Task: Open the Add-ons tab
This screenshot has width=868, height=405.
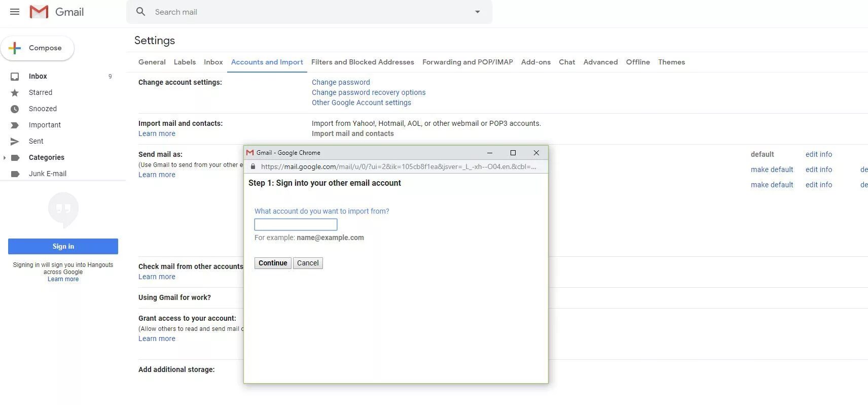Action: pyautogui.click(x=536, y=62)
